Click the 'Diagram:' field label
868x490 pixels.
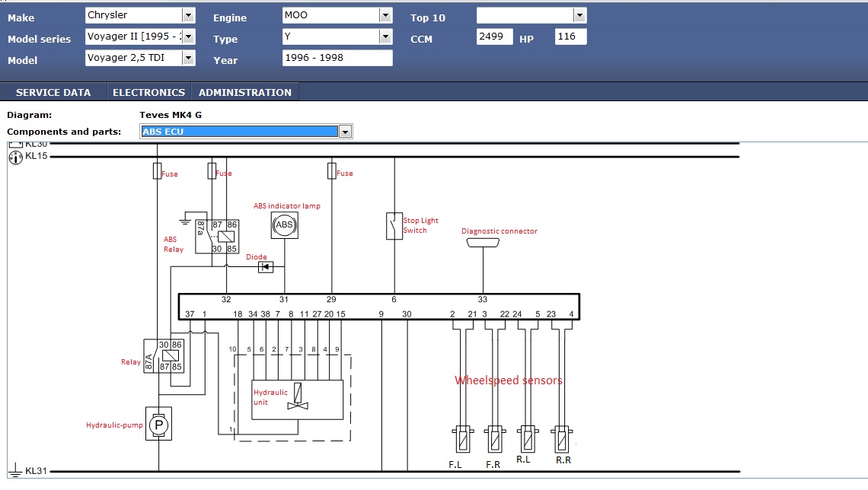30,115
